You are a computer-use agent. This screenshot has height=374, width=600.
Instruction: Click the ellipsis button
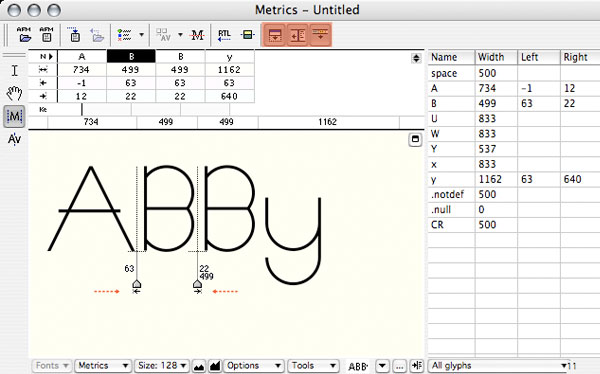pos(399,366)
